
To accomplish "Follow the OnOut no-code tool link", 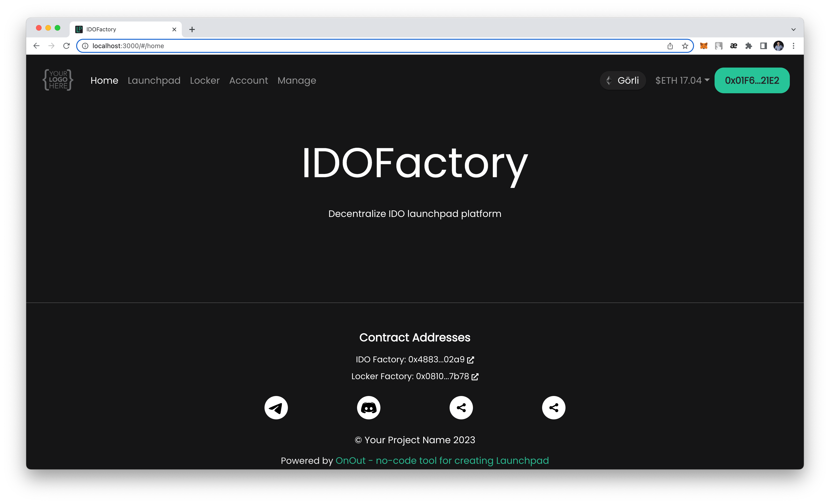I will click(x=442, y=461).
